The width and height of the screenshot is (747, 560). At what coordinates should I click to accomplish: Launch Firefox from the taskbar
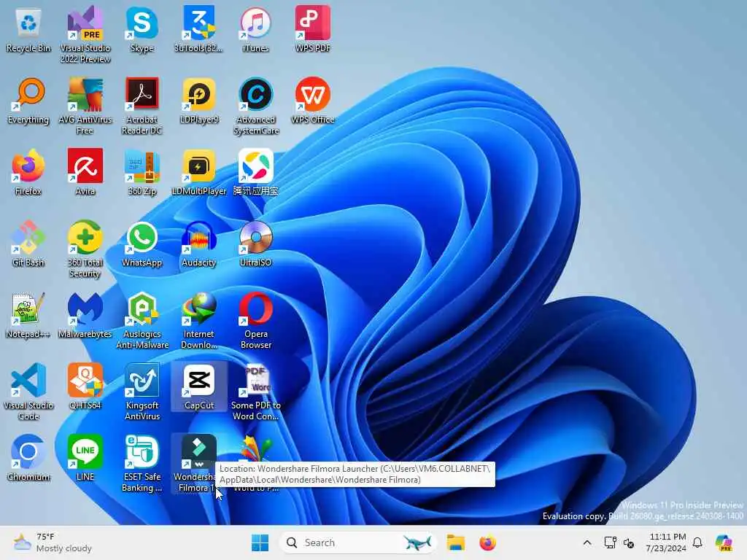pos(487,542)
